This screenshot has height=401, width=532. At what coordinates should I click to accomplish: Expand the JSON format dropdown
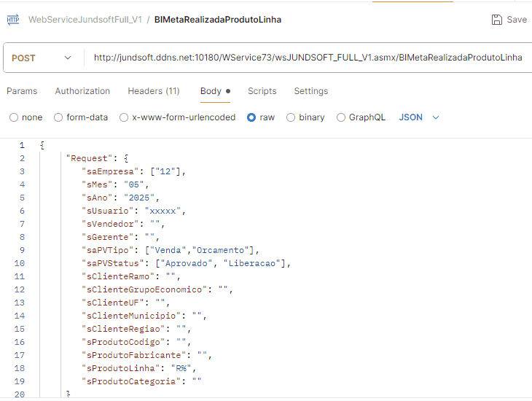(420, 117)
